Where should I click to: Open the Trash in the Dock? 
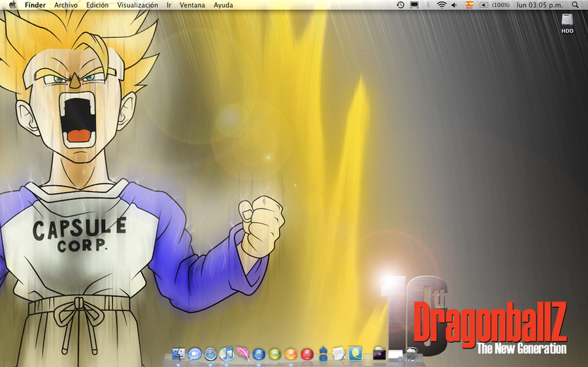pos(412,354)
